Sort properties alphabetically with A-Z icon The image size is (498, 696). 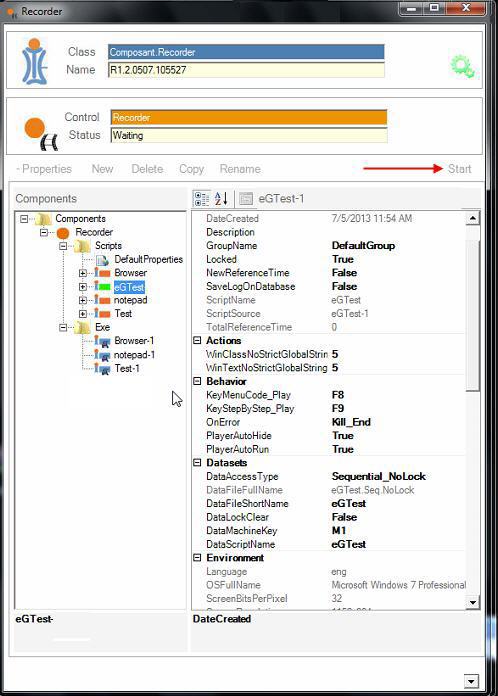tap(221, 198)
